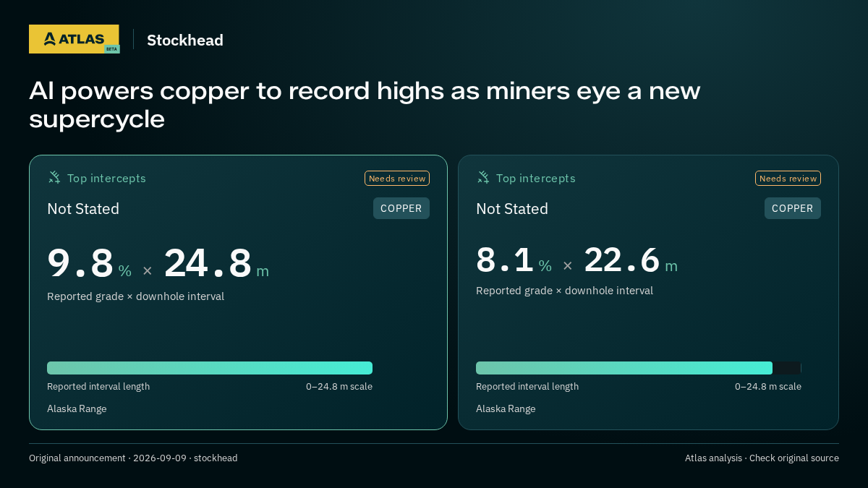
Task: Click the Top intercepts label on the 9.8% card
Action: pyautogui.click(x=106, y=178)
